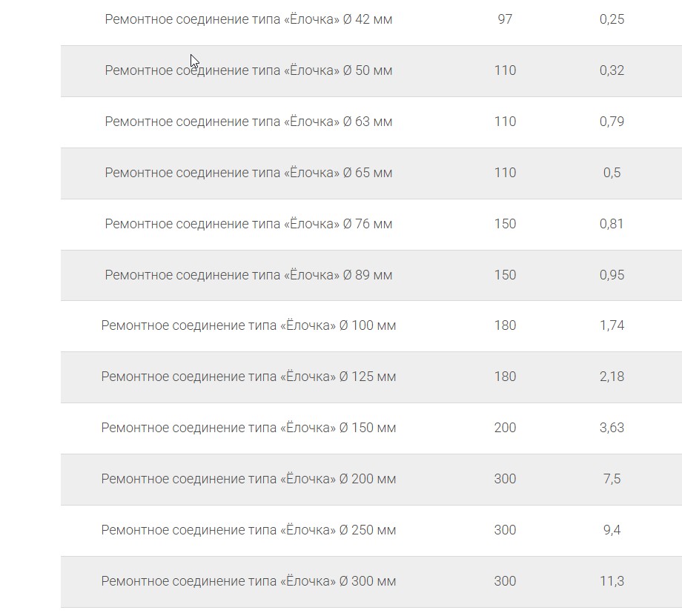Select the «Ёлочка» Ø 89 мм row name
Screen dimensions: 682x616
click(x=248, y=275)
